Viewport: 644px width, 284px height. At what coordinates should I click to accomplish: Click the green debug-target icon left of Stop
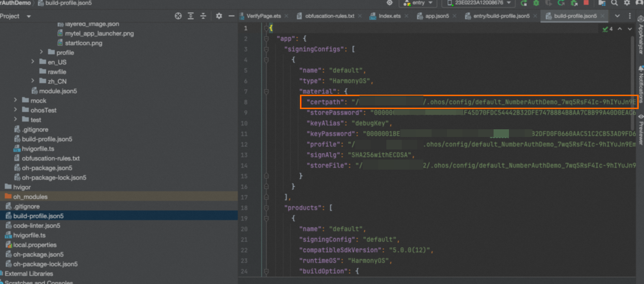tap(574, 3)
